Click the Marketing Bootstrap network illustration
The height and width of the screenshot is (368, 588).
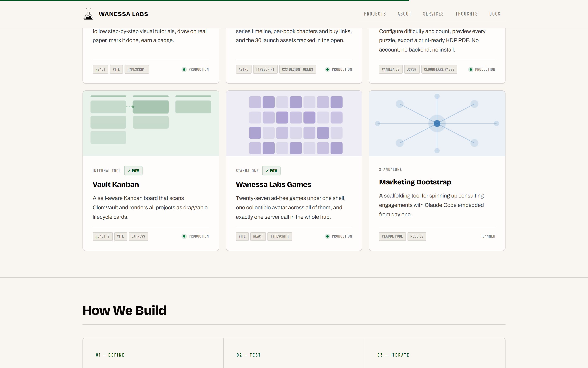[x=437, y=123]
